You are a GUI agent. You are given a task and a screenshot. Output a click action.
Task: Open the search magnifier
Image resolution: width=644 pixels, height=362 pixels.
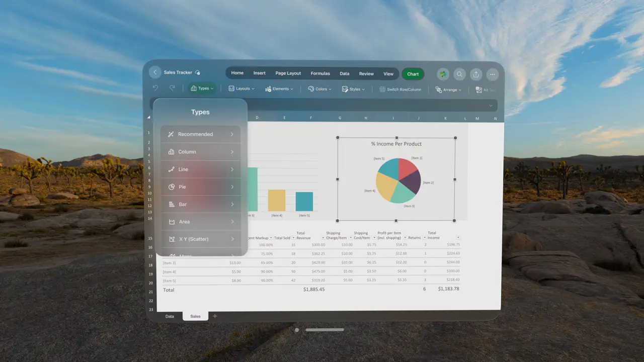[459, 74]
